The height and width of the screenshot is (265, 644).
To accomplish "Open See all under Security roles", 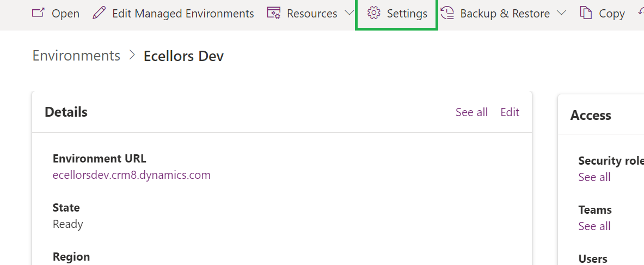I will [594, 177].
